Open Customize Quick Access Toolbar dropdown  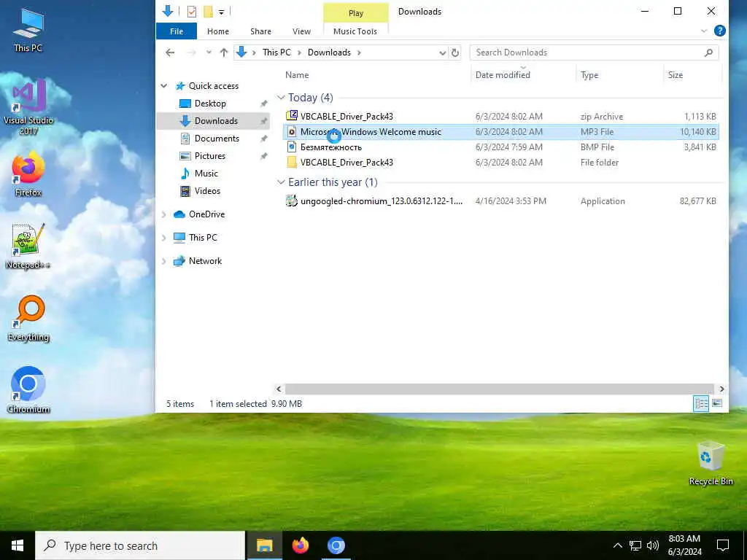point(222,12)
